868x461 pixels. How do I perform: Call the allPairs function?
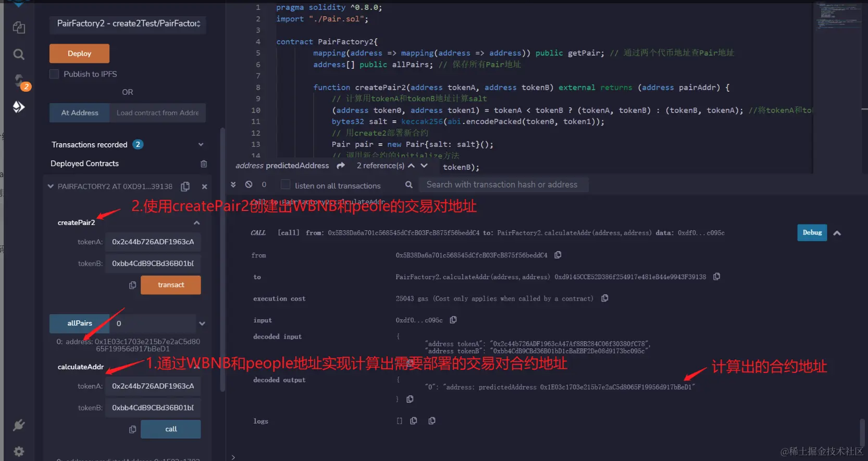(x=80, y=323)
